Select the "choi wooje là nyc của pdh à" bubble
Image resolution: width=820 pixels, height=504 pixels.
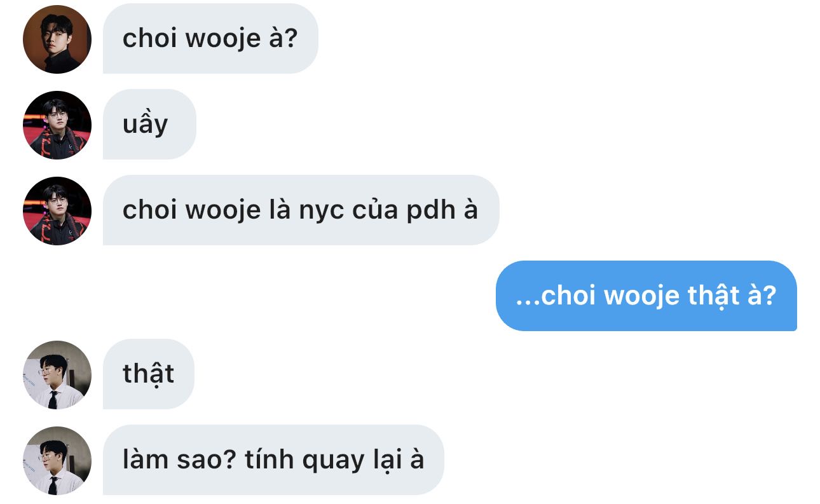tap(301, 210)
